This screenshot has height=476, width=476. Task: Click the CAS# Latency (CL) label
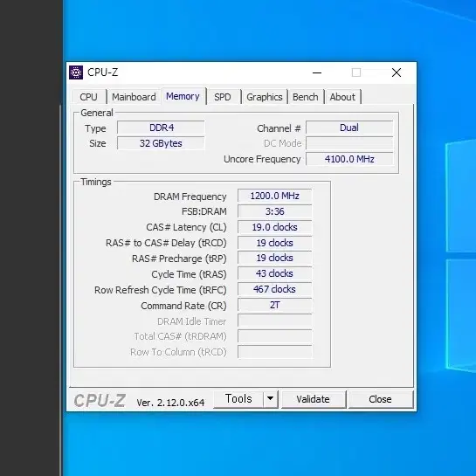pos(186,227)
